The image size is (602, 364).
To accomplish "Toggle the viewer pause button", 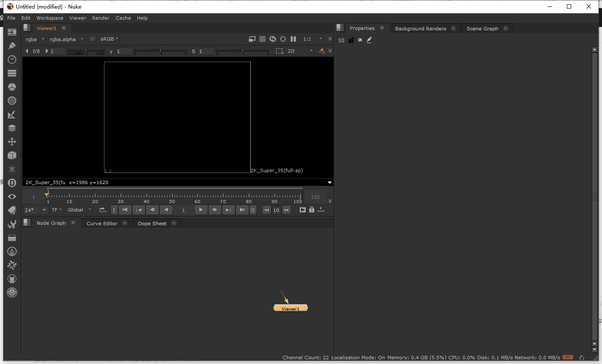I will point(293,39).
